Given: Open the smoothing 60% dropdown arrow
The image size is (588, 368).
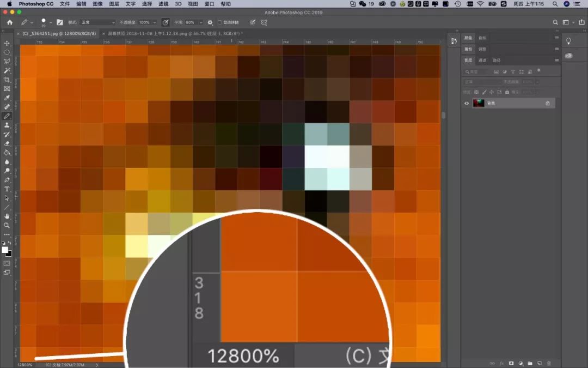Looking at the screenshot, I should click(x=201, y=22).
